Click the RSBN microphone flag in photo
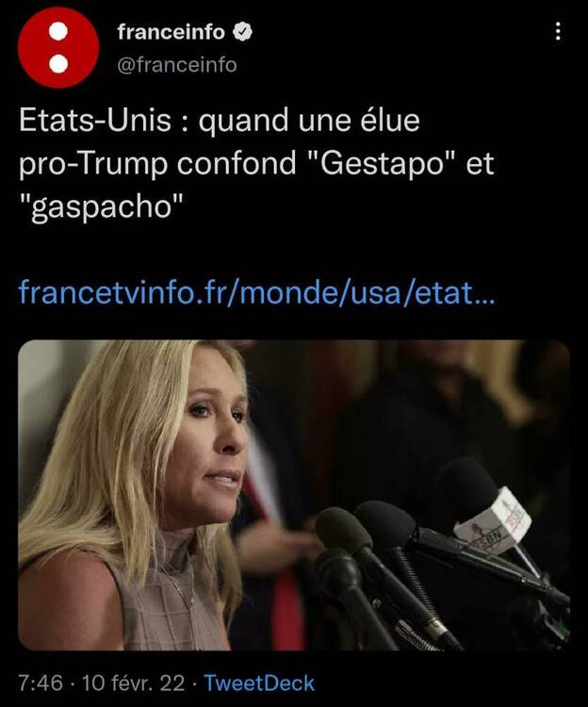588x707 pixels. [x=493, y=521]
